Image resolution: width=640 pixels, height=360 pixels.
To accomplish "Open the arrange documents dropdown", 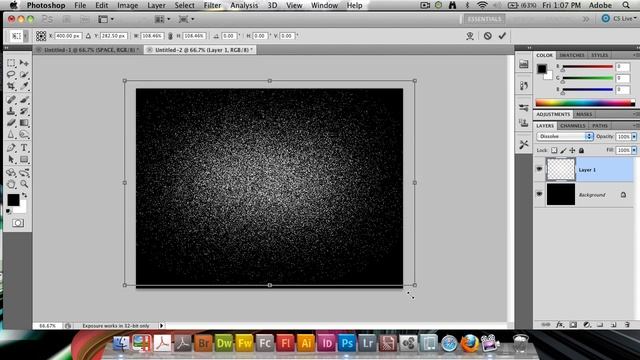I will pyautogui.click(x=162, y=19).
